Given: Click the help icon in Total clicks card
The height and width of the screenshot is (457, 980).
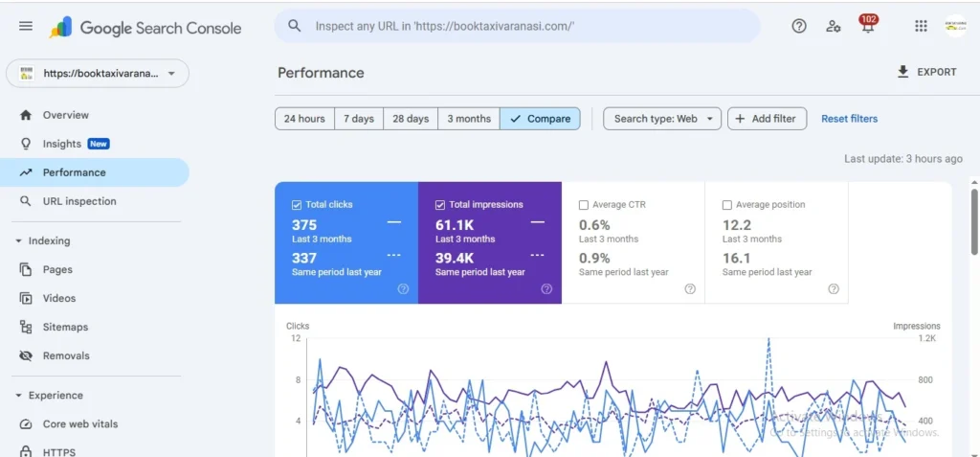Looking at the screenshot, I should click(x=403, y=288).
